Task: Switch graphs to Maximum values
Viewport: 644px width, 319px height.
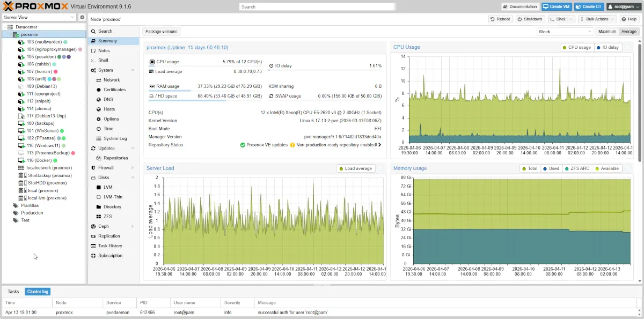Action: (x=607, y=32)
